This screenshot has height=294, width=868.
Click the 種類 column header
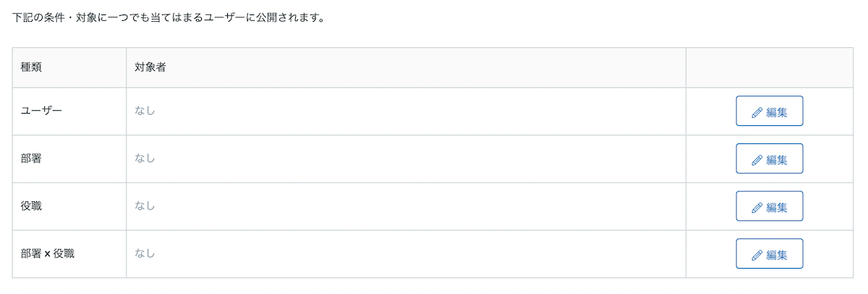click(69, 68)
